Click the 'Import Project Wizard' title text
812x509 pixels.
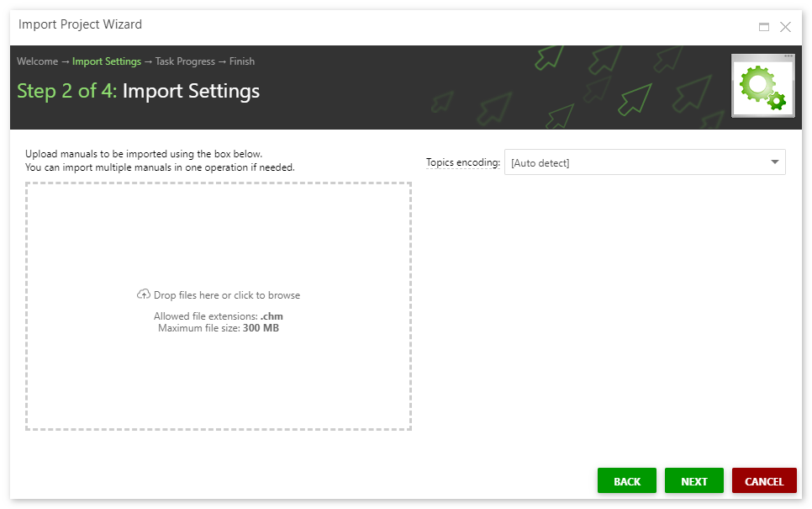coord(80,24)
